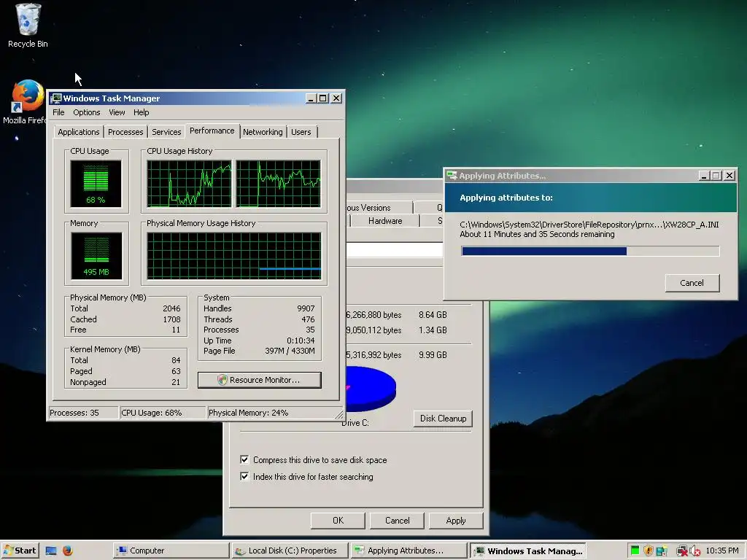Click the Resource Monitor button
The height and width of the screenshot is (560, 747).
point(260,380)
